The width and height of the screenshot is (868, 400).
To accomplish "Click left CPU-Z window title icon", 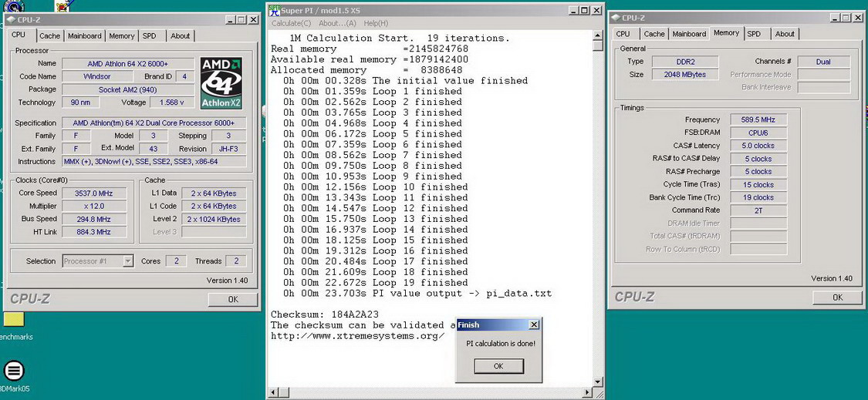I will pyautogui.click(x=11, y=19).
